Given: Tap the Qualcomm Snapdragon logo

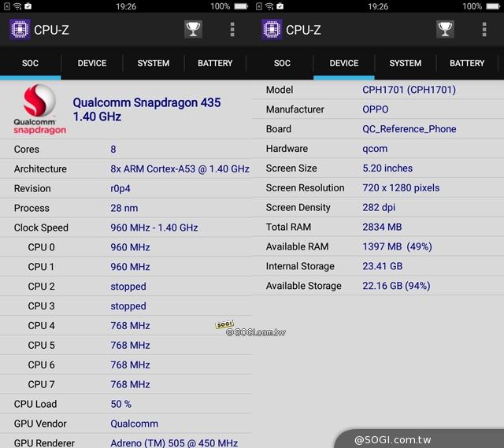Looking at the screenshot, I should (x=39, y=109).
